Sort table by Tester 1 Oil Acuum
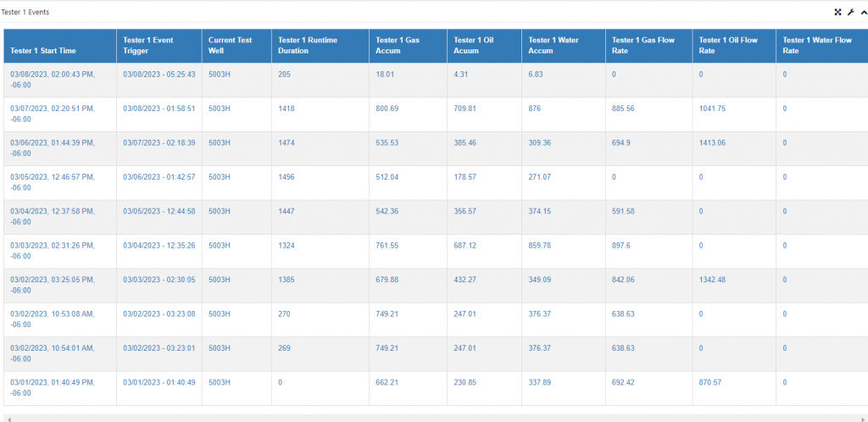 click(x=473, y=46)
